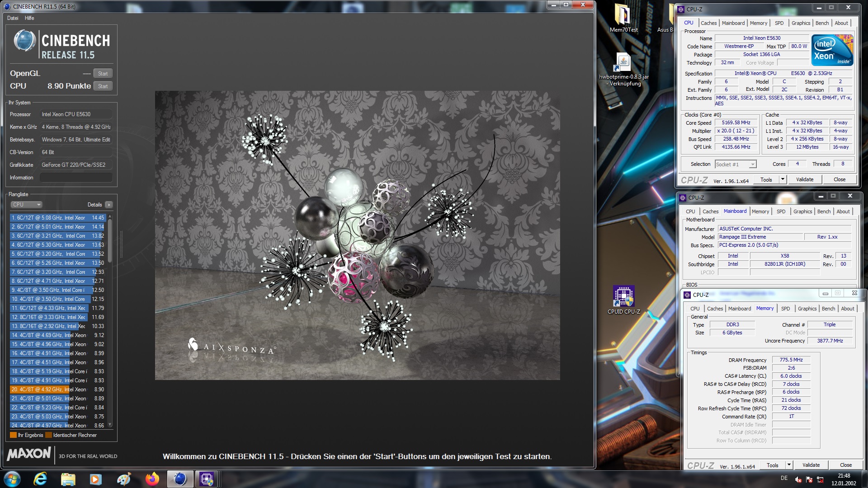Click the Cinebench sphere logo
868x488 pixels.
(25, 41)
